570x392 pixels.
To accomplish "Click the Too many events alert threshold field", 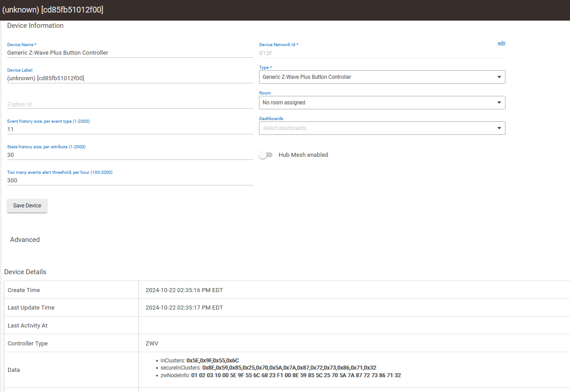I will tap(130, 180).
